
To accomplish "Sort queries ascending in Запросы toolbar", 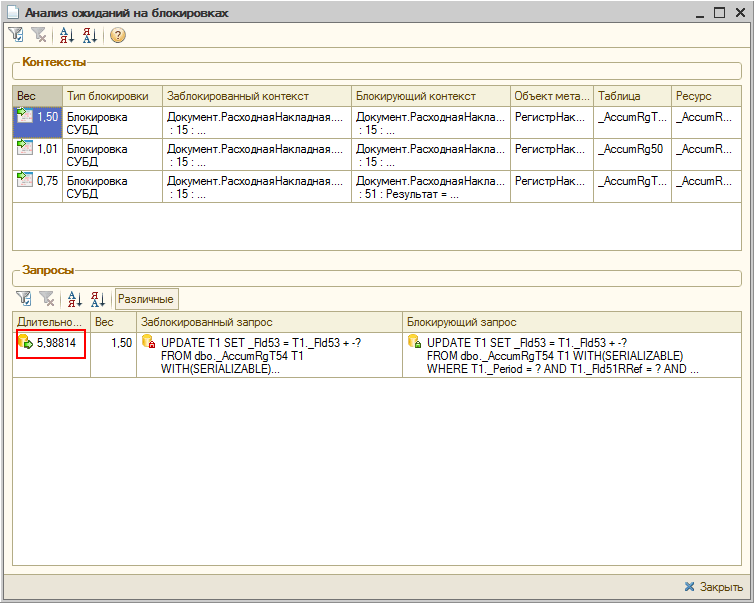I will [x=74, y=299].
